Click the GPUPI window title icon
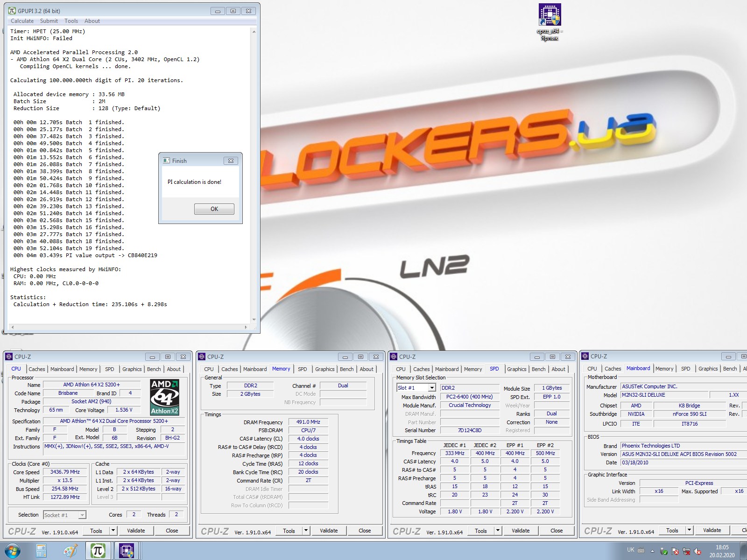 12,11
